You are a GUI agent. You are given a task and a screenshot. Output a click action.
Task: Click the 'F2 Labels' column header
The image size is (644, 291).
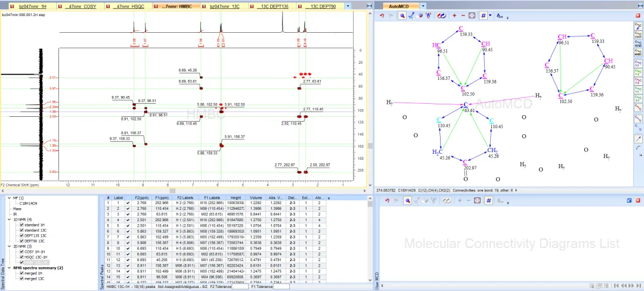(185, 198)
